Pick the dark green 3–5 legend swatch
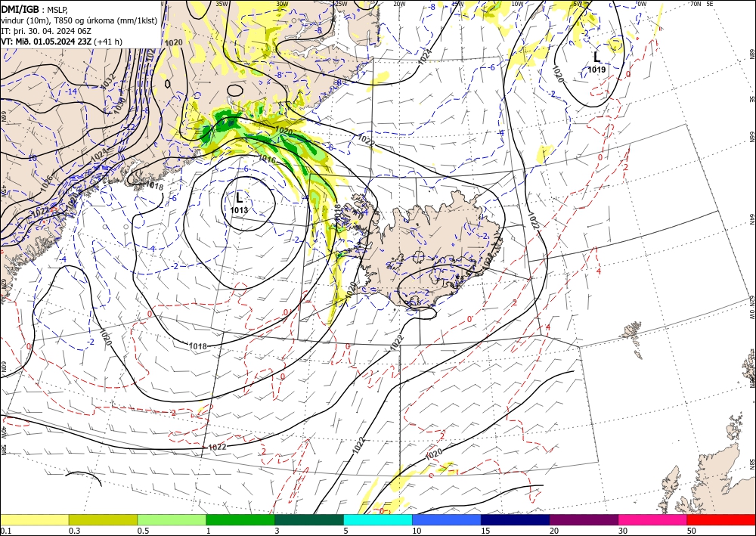 [x=309, y=519]
